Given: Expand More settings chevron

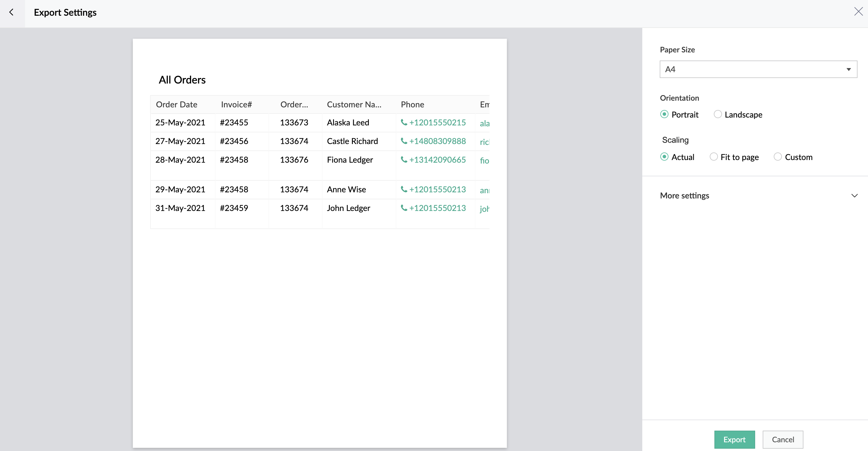Looking at the screenshot, I should [x=854, y=196].
